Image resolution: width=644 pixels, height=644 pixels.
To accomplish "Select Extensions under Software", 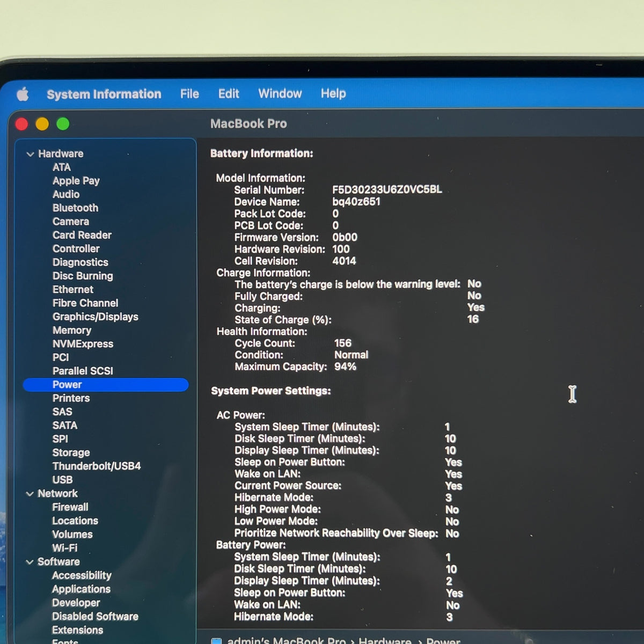I will click(78, 630).
